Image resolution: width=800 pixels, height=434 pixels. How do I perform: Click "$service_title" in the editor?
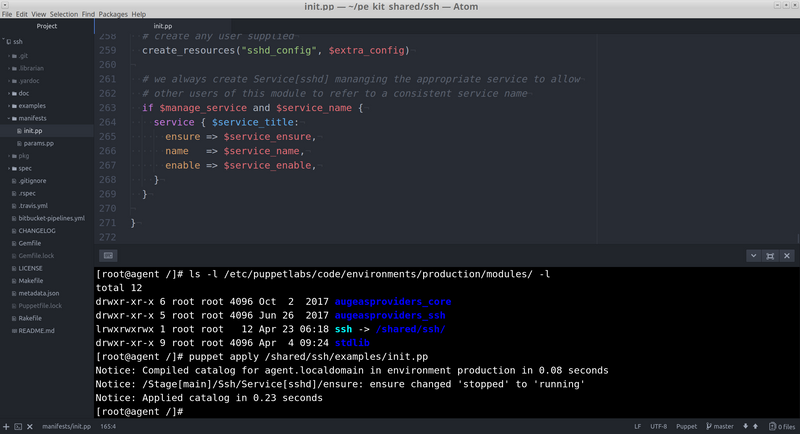253,122
